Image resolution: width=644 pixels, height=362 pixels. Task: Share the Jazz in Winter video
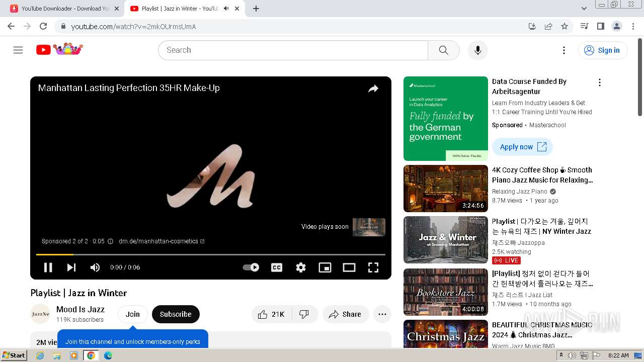tap(345, 314)
